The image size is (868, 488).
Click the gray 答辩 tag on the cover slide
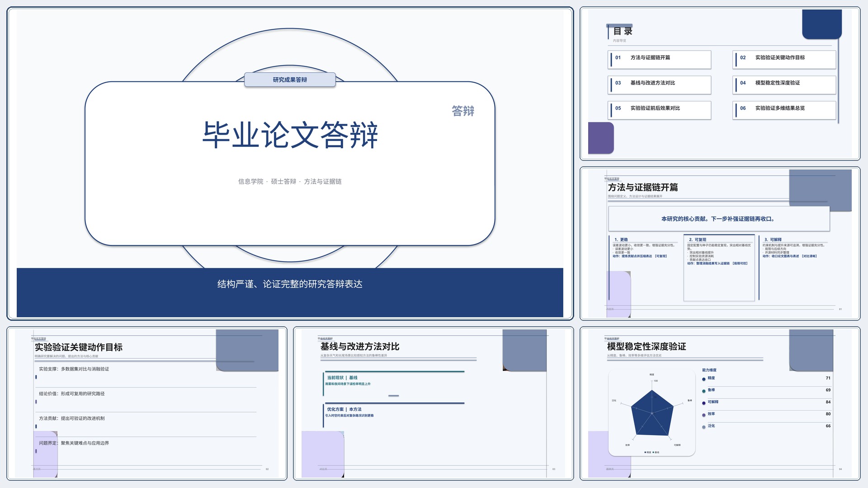click(463, 111)
